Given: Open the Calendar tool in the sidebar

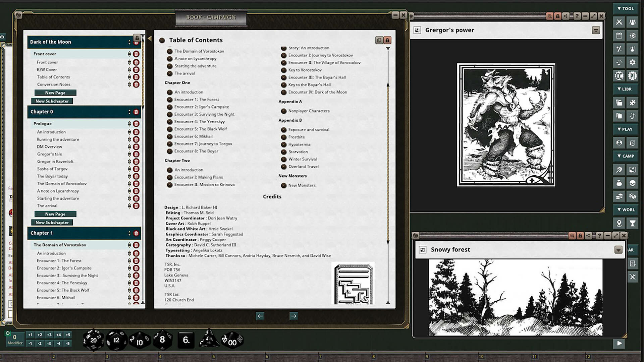Looking at the screenshot, I should click(x=619, y=36).
